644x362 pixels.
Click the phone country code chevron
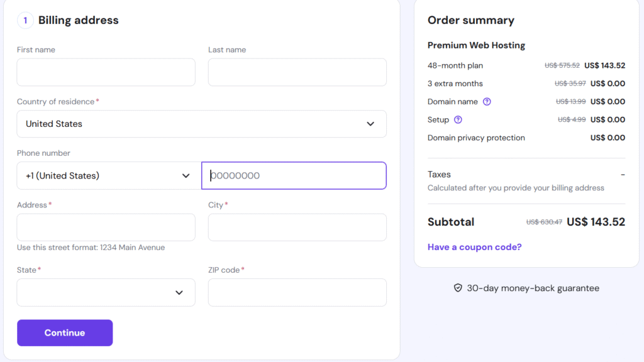pyautogui.click(x=186, y=175)
